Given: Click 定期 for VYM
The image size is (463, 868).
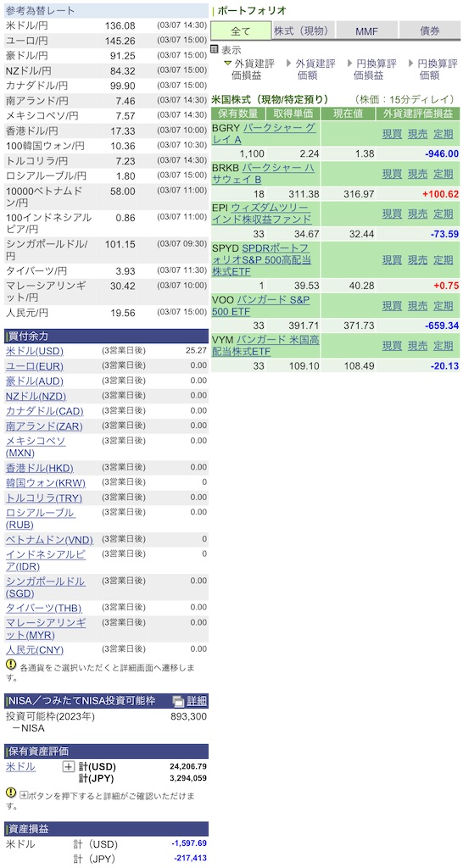Looking at the screenshot, I should pos(443,346).
